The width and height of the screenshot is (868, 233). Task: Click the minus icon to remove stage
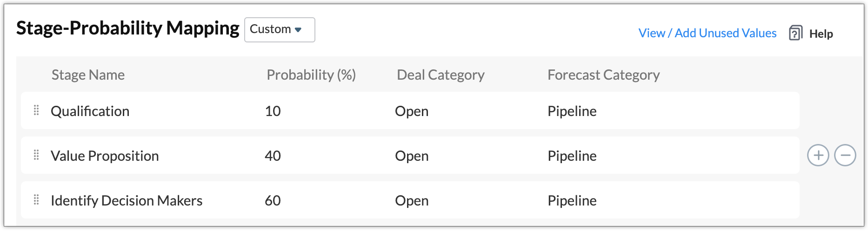(845, 156)
